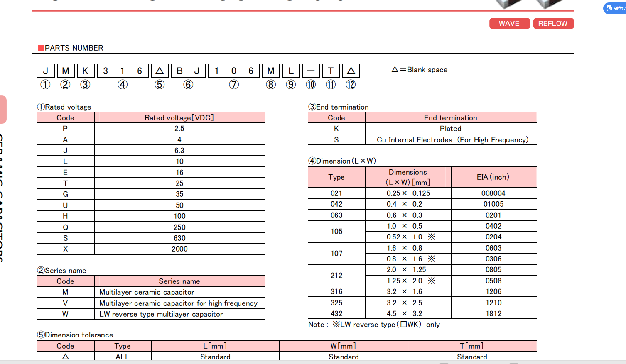Click the rated voltage value 630
The width and height of the screenshot is (626, 364).
179,238
